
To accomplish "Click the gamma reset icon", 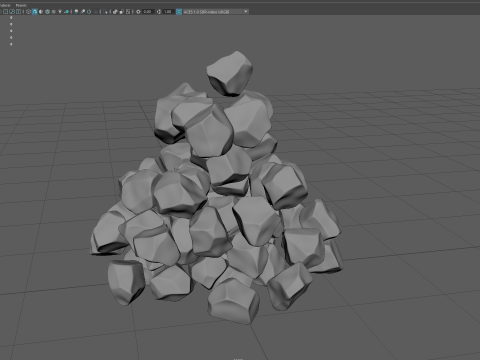I will coord(159,12).
